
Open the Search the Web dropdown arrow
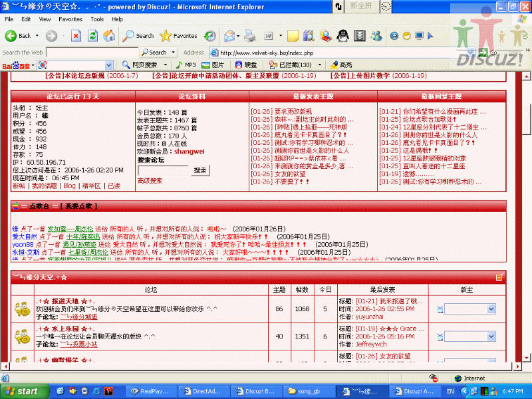point(174,53)
